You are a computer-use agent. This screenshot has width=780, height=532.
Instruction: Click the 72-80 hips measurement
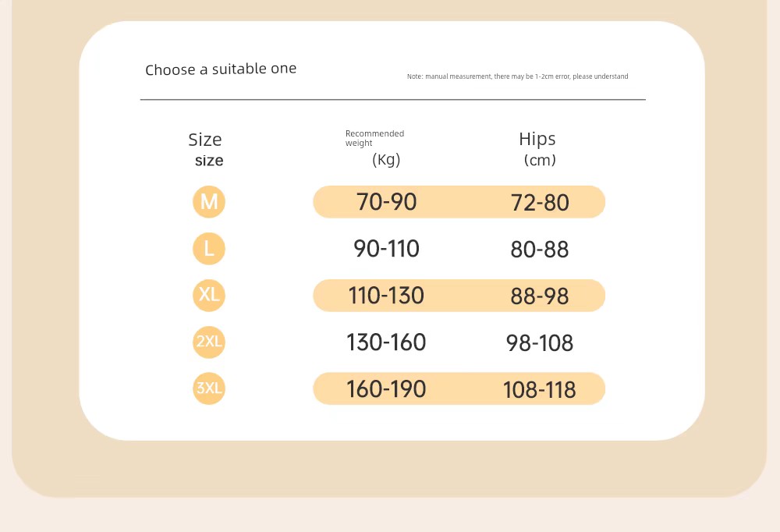[x=540, y=203]
